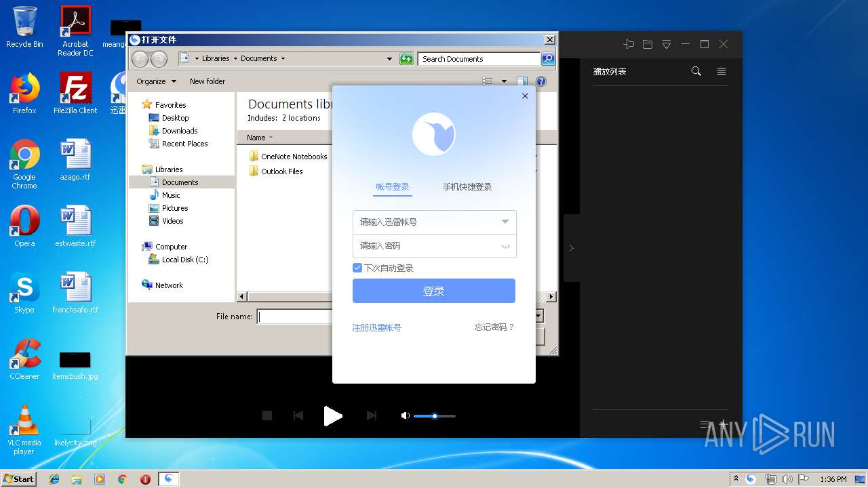Open Windows Start menu
The height and width of the screenshot is (488, 868).
click(19, 479)
